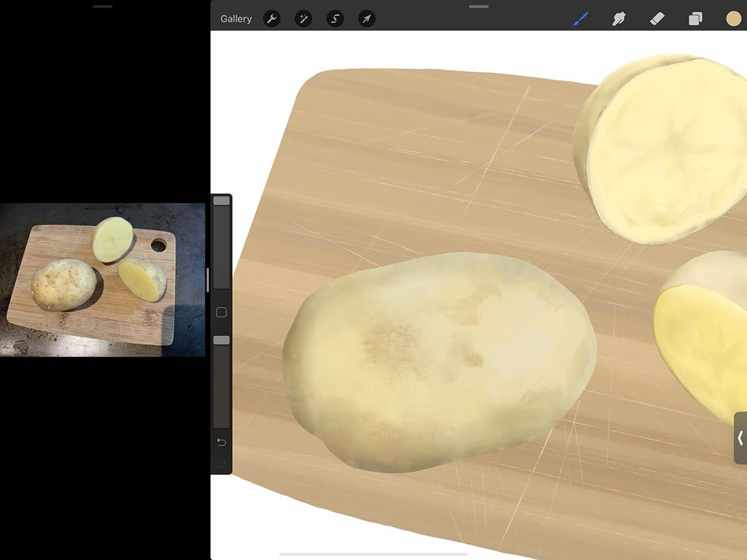Toggle the sidebar Modify button

(220, 312)
